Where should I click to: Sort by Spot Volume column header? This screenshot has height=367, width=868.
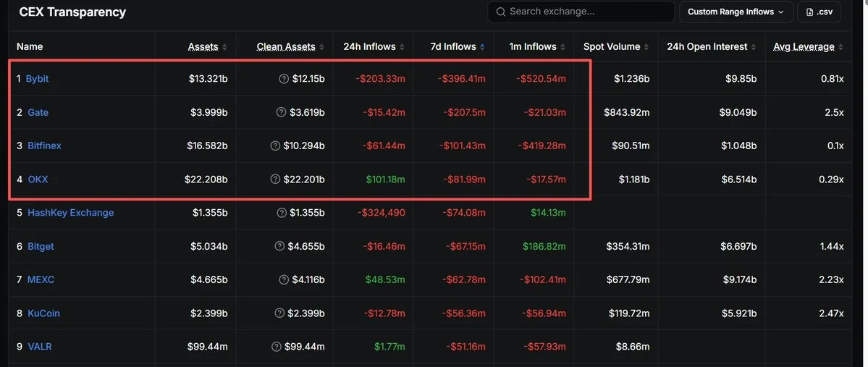(616, 47)
